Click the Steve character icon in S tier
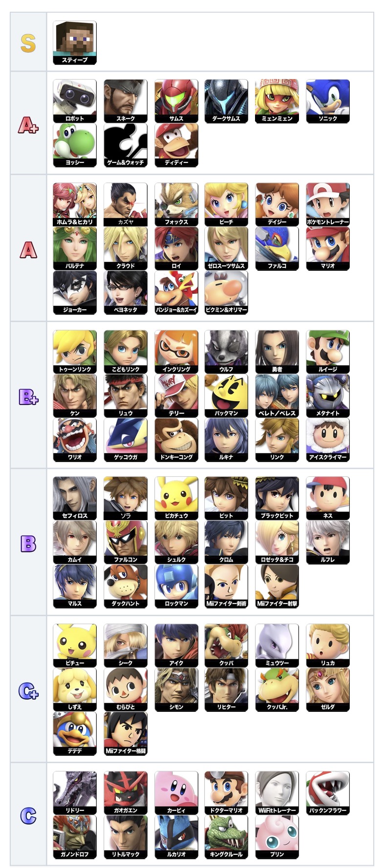Image resolution: width=384 pixels, height=868 pixels. coord(75,42)
